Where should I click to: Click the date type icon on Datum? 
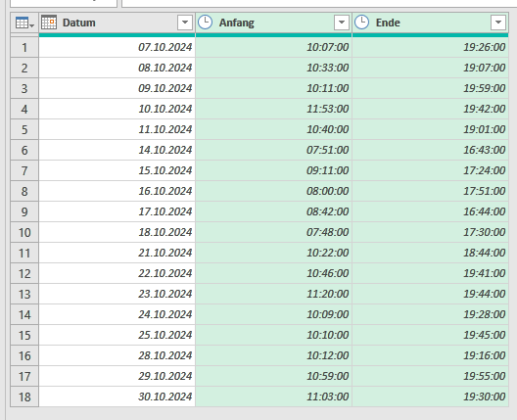pyautogui.click(x=49, y=23)
